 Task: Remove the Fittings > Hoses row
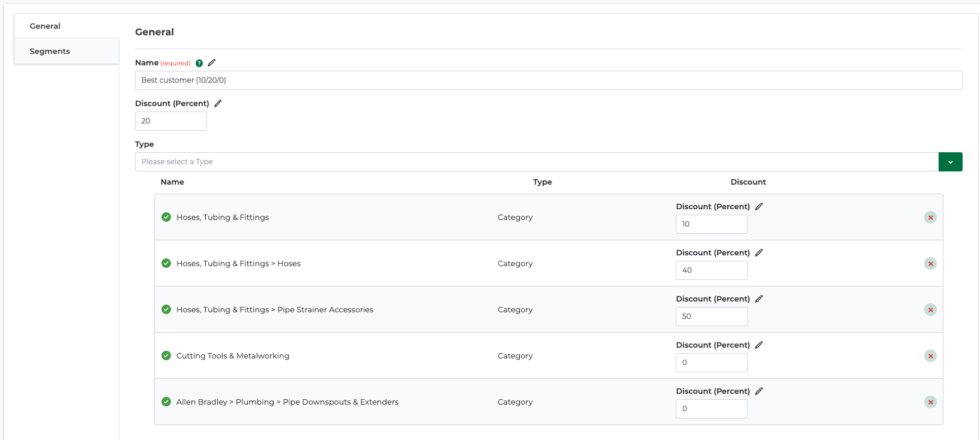[930, 264]
